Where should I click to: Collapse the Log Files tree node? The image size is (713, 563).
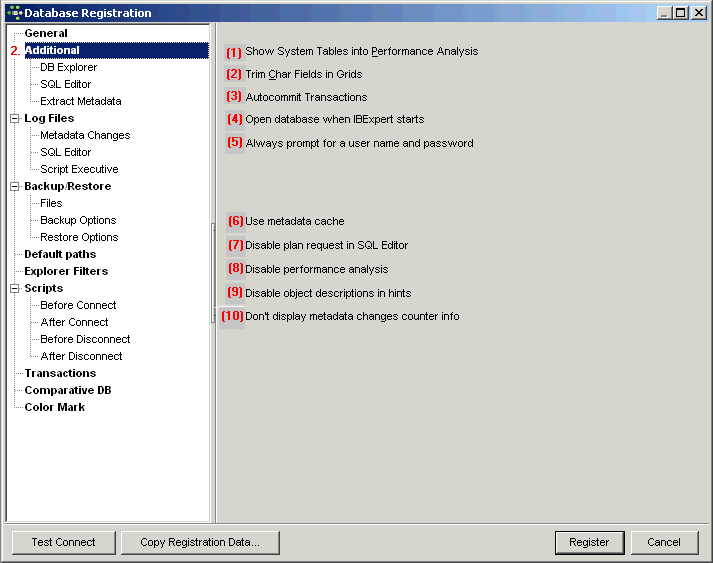pyautogui.click(x=15, y=118)
